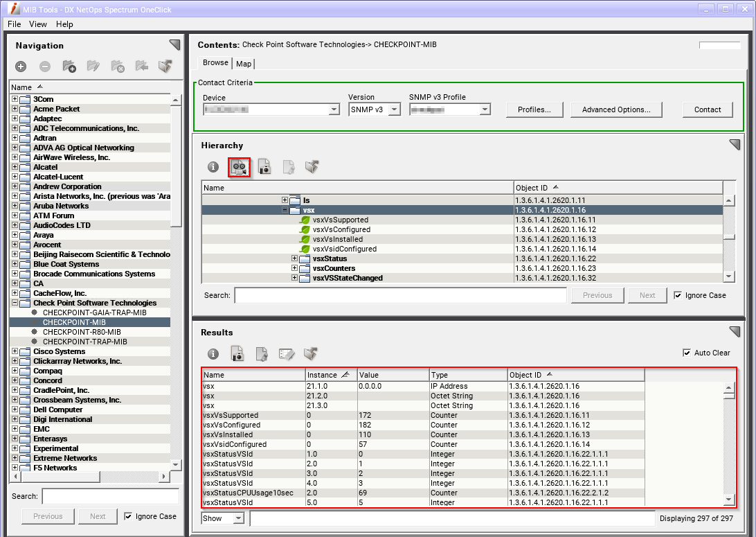Click the add folder icon in Navigation toolbar
This screenshot has width=756, height=537.
tap(69, 67)
